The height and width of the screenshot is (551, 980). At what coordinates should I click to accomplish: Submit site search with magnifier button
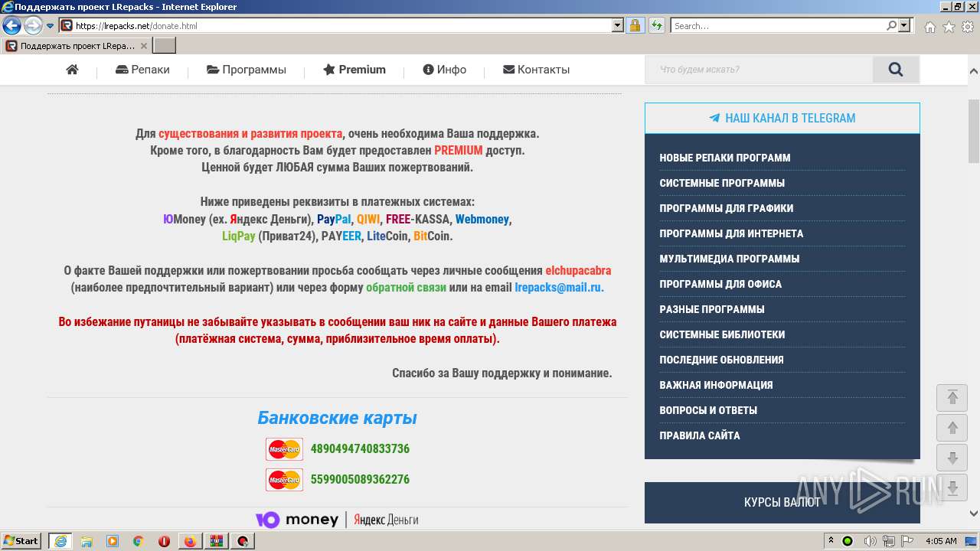896,70
